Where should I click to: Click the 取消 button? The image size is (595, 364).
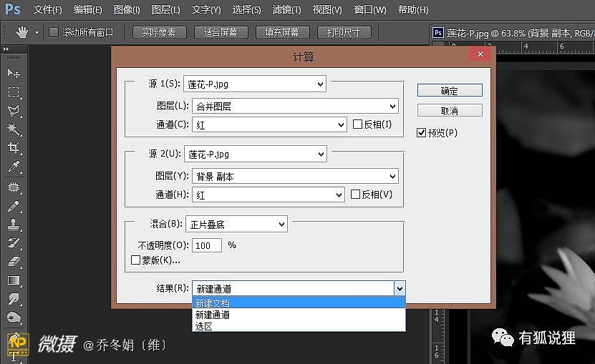point(450,111)
